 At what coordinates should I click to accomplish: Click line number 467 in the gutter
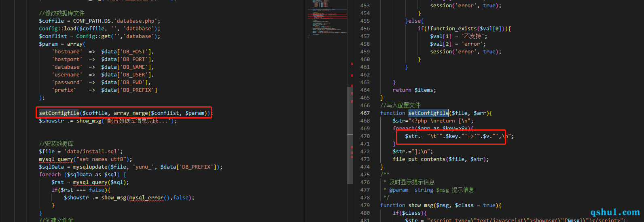pyautogui.click(x=365, y=113)
